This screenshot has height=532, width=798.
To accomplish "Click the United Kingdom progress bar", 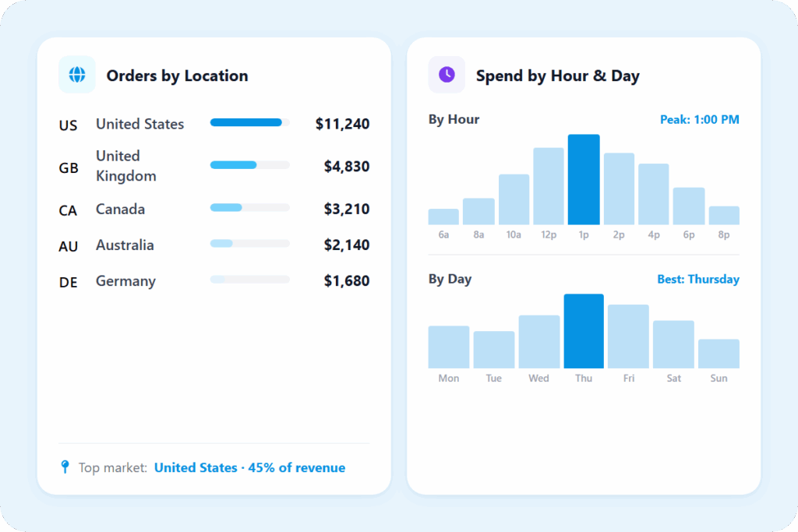I will point(249,165).
